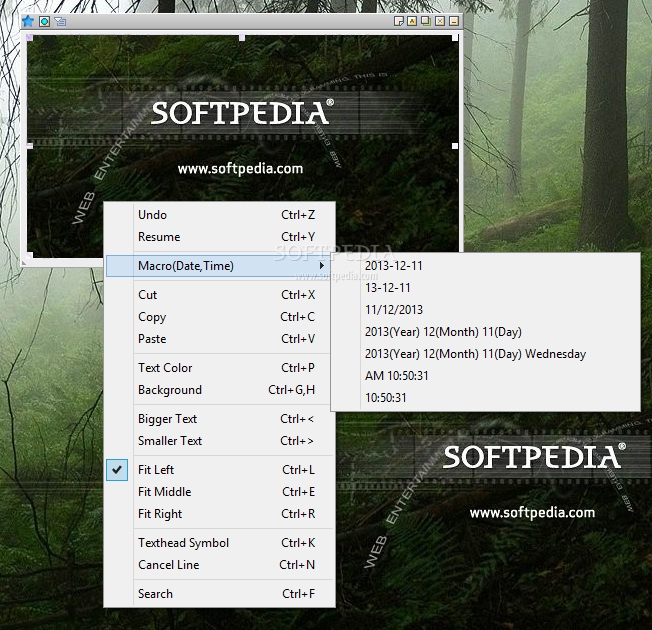Select Bigger Text menu item
The height and width of the screenshot is (630, 652).
(220, 419)
